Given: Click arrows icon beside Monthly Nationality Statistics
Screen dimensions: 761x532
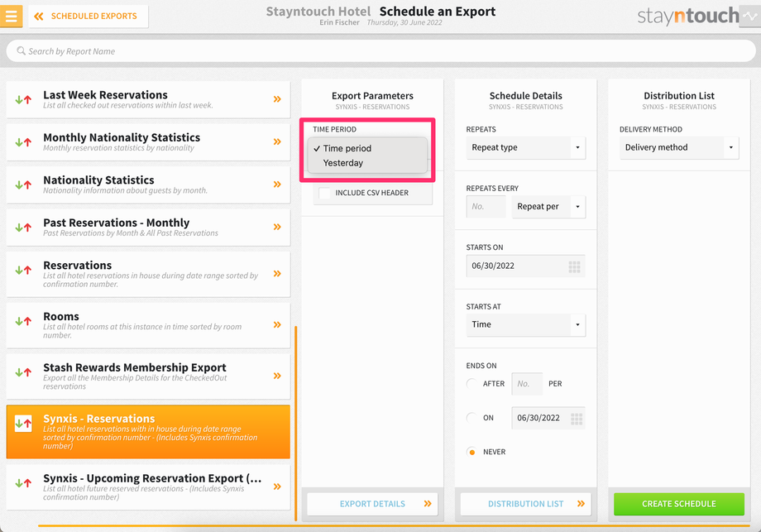Looking at the screenshot, I should [23, 142].
